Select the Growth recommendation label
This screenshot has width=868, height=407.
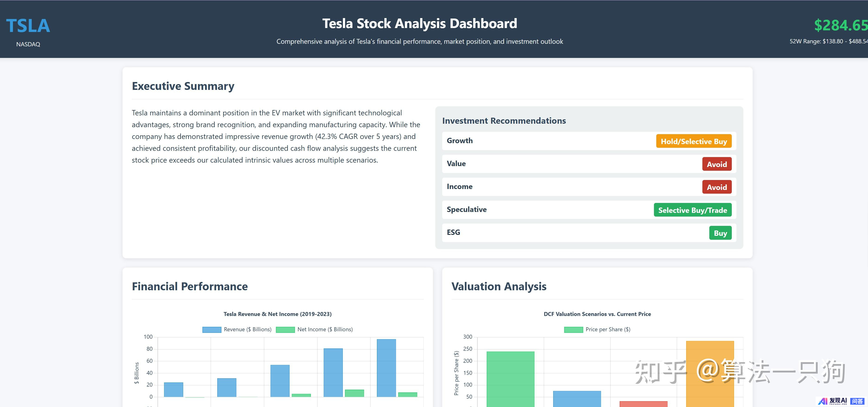[x=460, y=141]
